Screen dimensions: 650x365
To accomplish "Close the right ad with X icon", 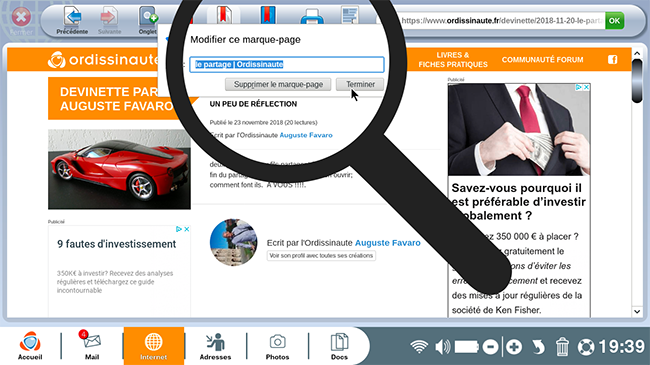I will (586, 87).
